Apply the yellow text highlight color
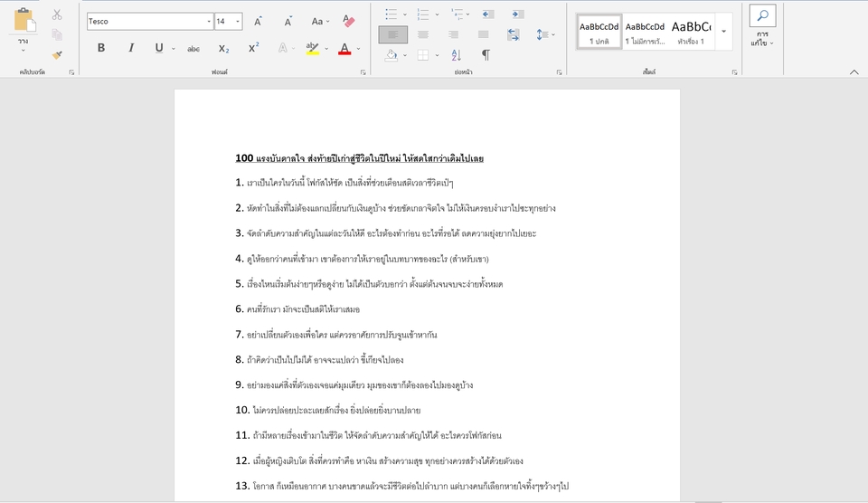The width and height of the screenshot is (868, 503). point(312,49)
